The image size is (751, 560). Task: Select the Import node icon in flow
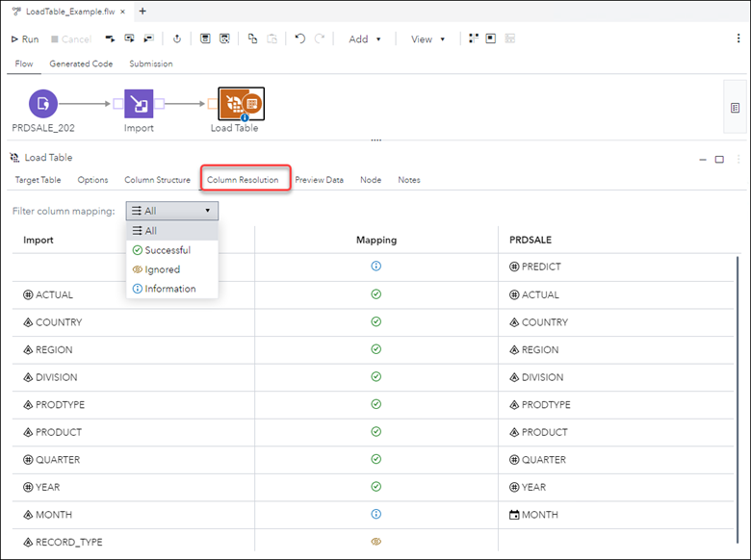(139, 103)
